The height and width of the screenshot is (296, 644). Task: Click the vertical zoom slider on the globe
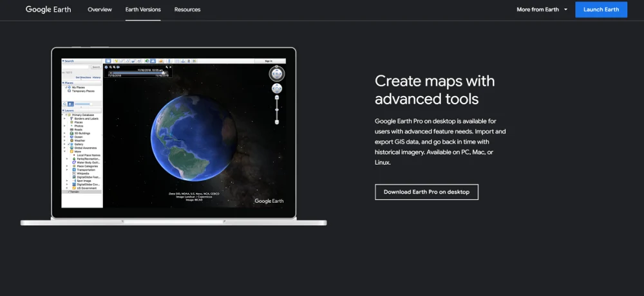[277, 110]
